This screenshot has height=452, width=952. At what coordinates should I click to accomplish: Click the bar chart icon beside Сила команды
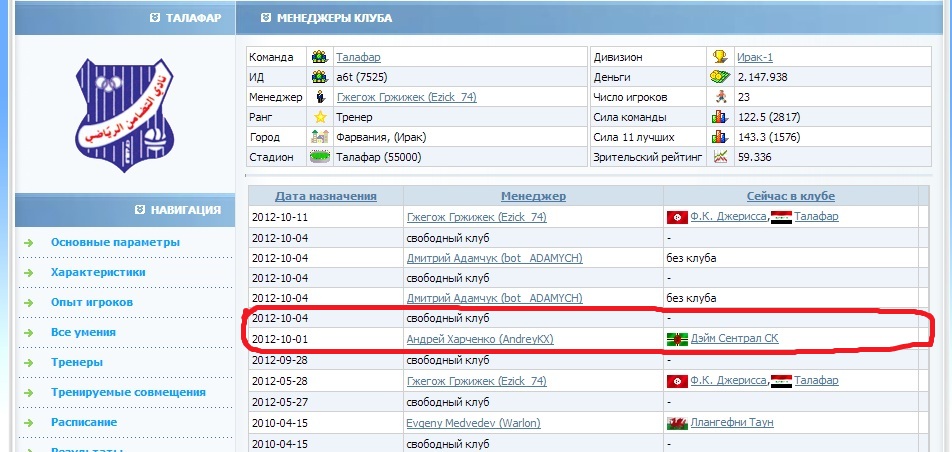(x=718, y=117)
